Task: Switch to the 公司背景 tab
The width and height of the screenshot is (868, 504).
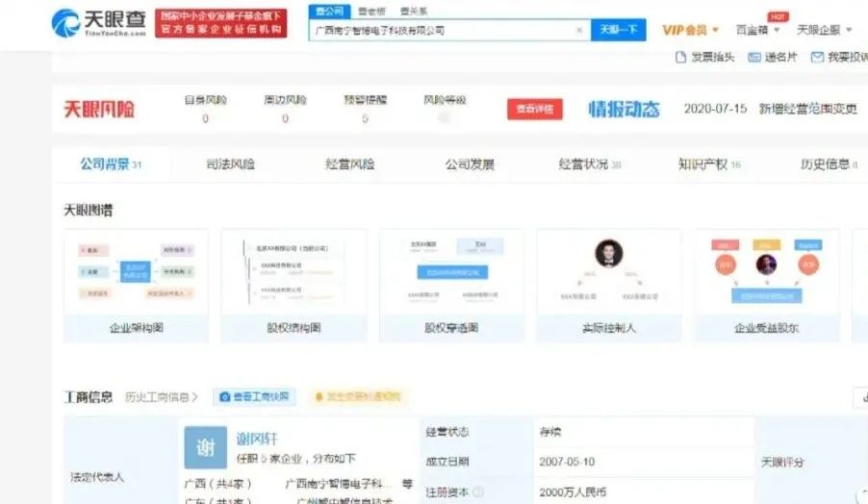Action: tap(111, 164)
